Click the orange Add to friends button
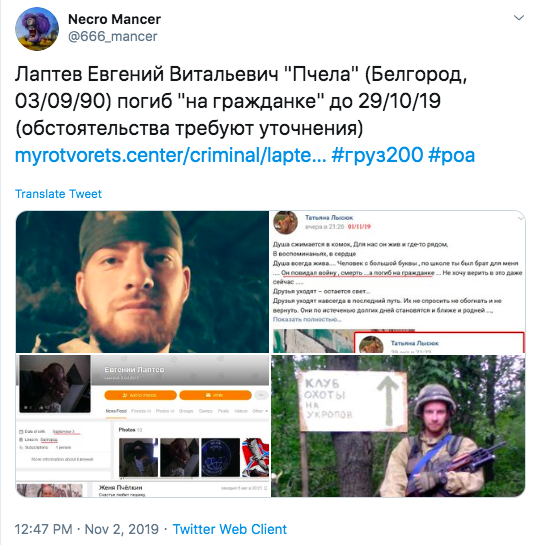The image size is (537, 545). point(140,395)
